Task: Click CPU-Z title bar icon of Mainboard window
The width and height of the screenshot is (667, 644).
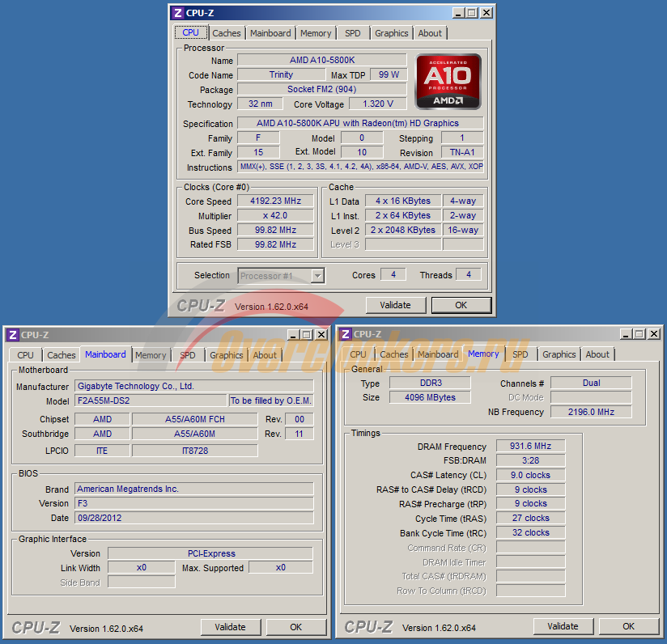Action: click(12, 334)
